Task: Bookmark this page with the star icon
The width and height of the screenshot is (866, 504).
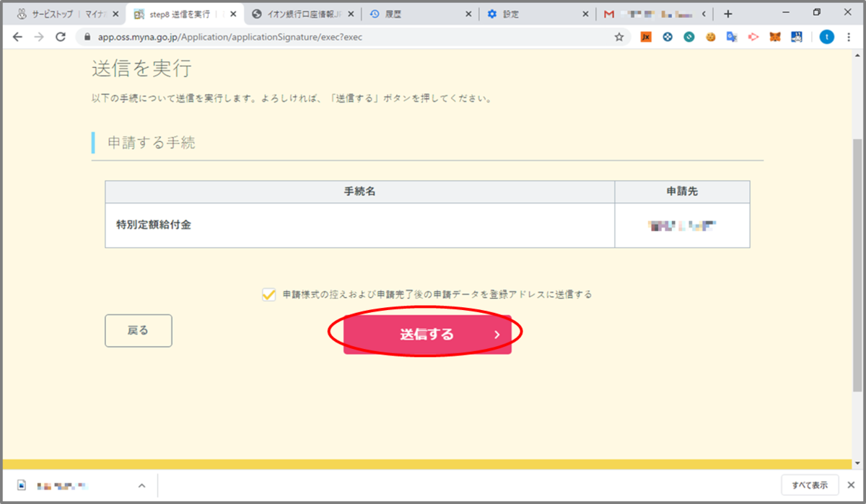Action: [x=619, y=37]
